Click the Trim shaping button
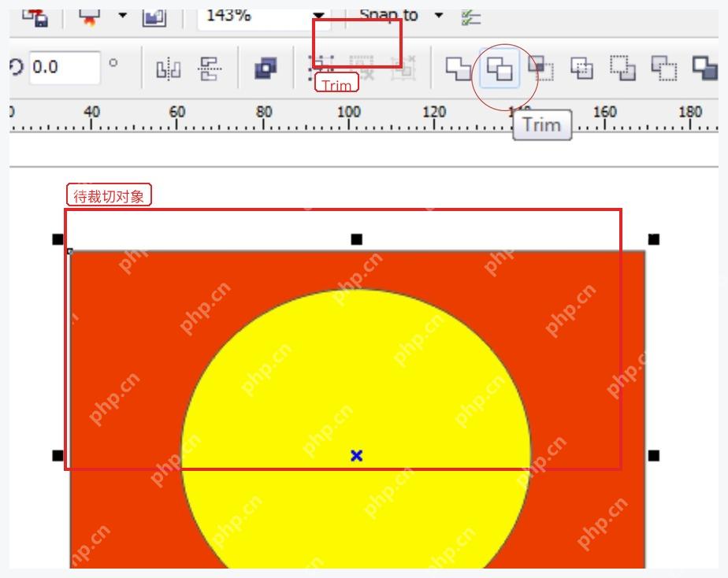Screen dimensions: 728x578 499,69
